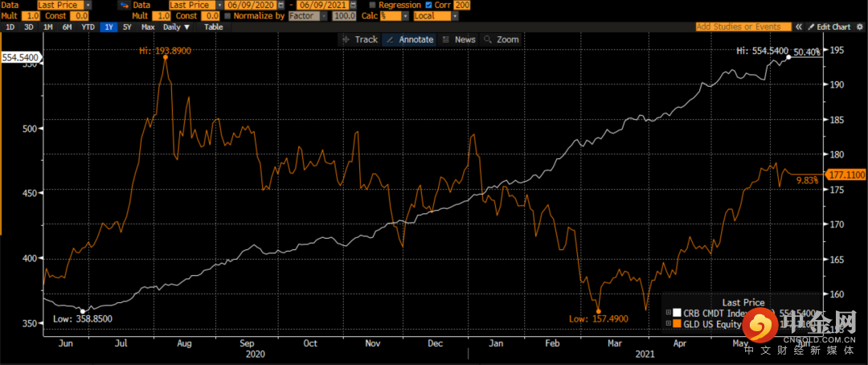Screen dimensions: 868x365
Task: Toggle the Regression checkbox
Action: [x=371, y=5]
